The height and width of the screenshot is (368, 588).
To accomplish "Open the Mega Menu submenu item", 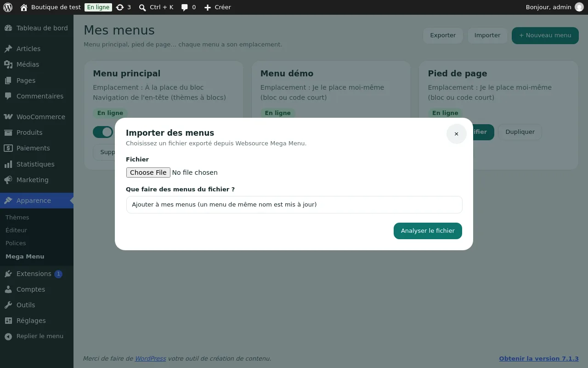I will pyautogui.click(x=25, y=256).
